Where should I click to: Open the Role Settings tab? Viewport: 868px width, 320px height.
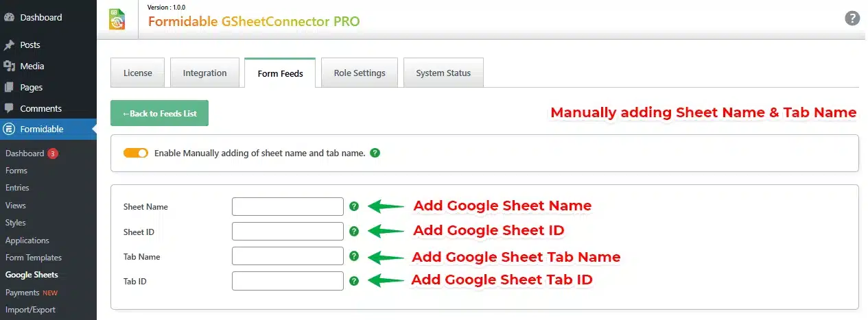click(x=360, y=73)
